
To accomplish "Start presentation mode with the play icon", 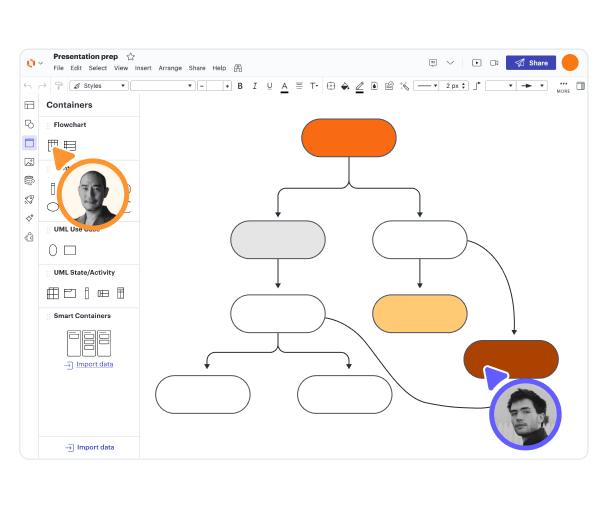I will (x=477, y=63).
